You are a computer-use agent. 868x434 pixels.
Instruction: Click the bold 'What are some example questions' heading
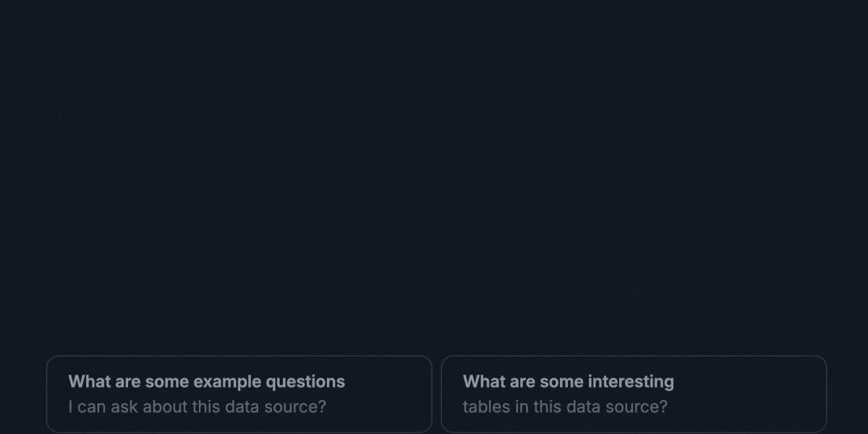pyautogui.click(x=206, y=381)
